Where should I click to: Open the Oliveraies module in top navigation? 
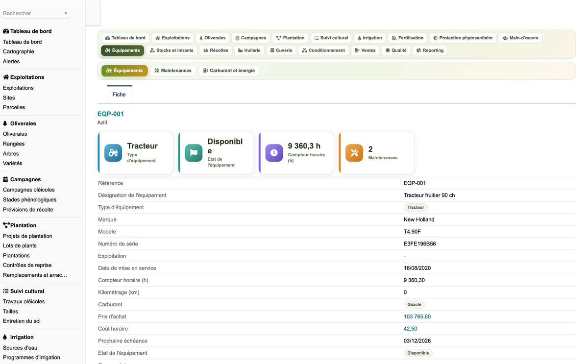pos(212,38)
